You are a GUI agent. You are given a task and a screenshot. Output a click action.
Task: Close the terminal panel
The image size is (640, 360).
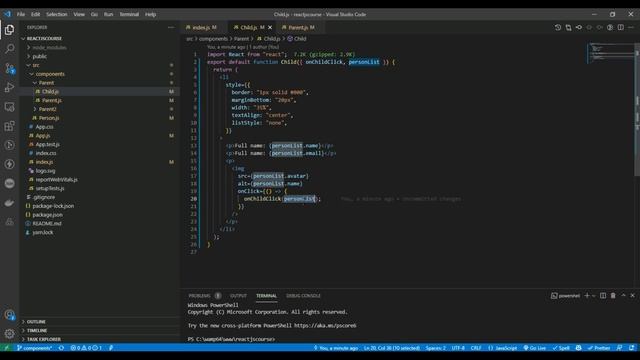633,296
